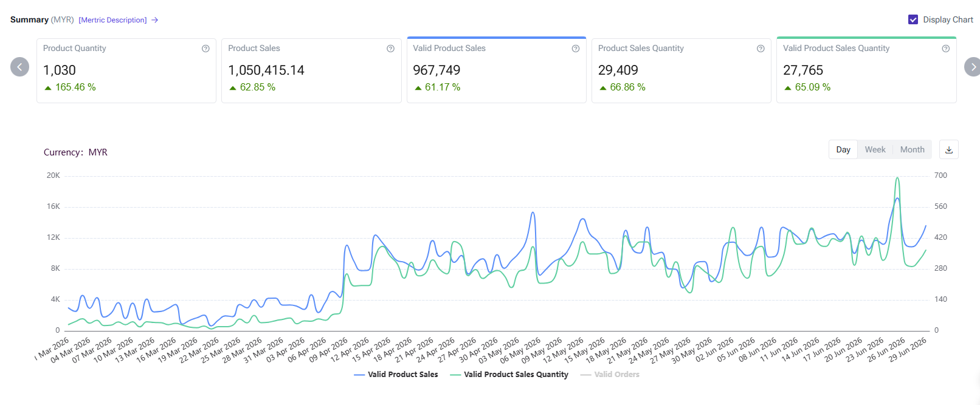Viewport: 980px width, 405px height.
Task: Select the Day granularity tab
Action: tap(843, 149)
